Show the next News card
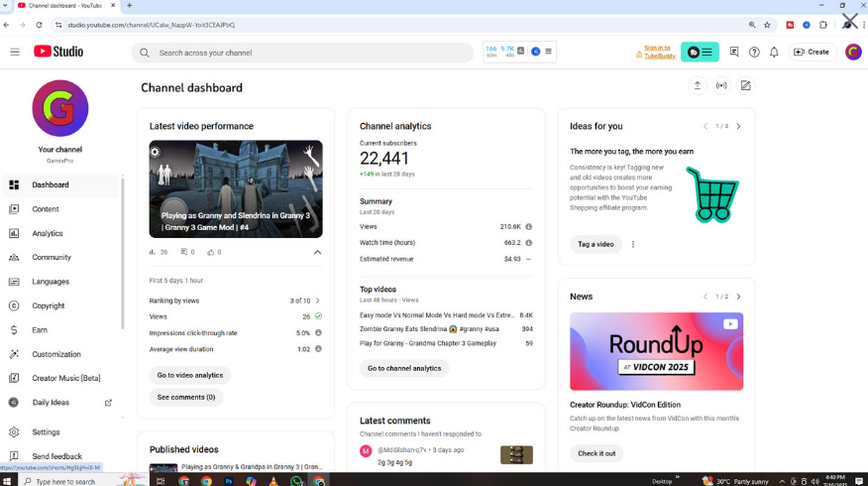 point(738,297)
